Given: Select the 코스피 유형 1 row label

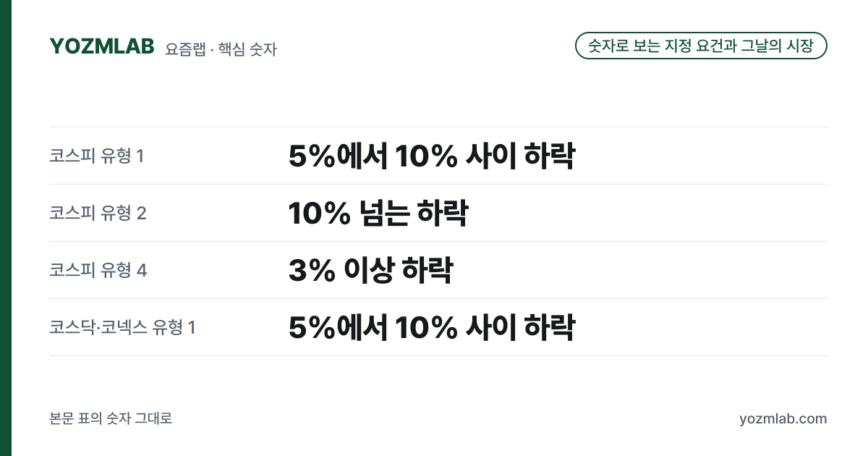Looking at the screenshot, I should pos(97,156).
